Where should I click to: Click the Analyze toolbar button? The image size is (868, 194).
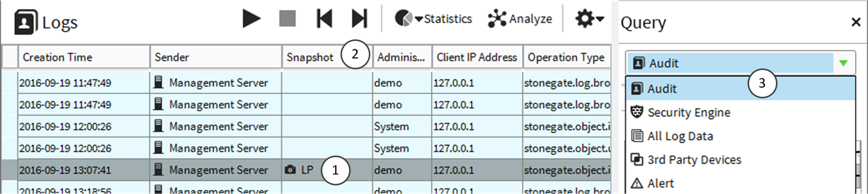point(520,19)
